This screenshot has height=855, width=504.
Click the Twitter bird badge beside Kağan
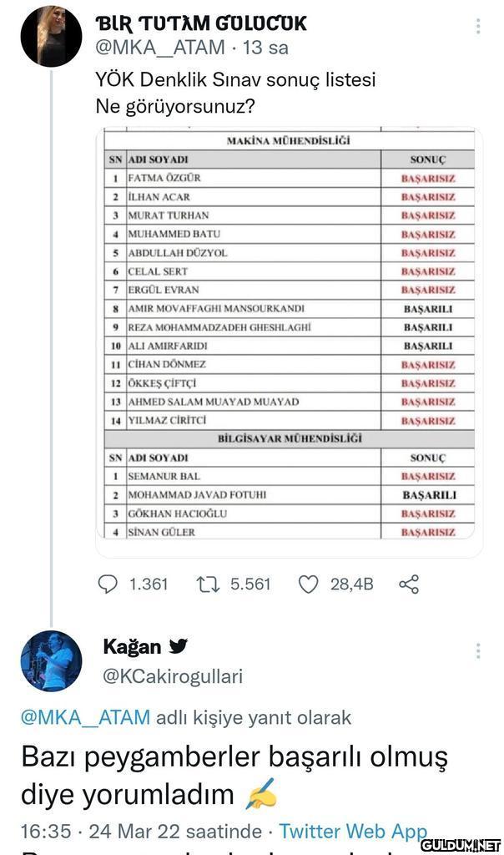[x=179, y=646]
